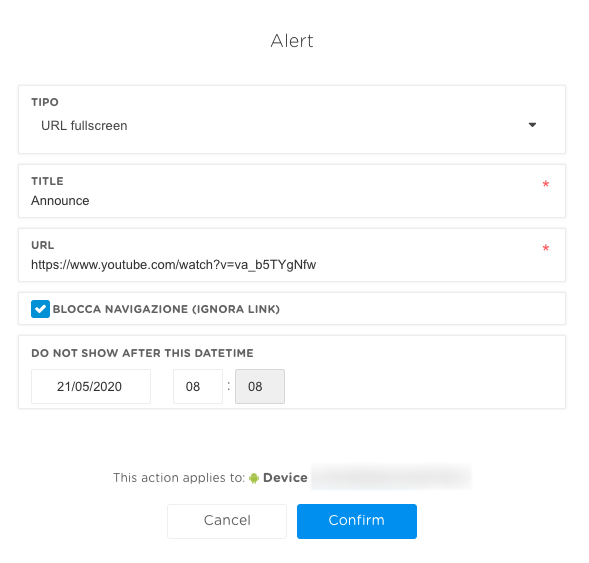Confirm the alert

pos(357,521)
